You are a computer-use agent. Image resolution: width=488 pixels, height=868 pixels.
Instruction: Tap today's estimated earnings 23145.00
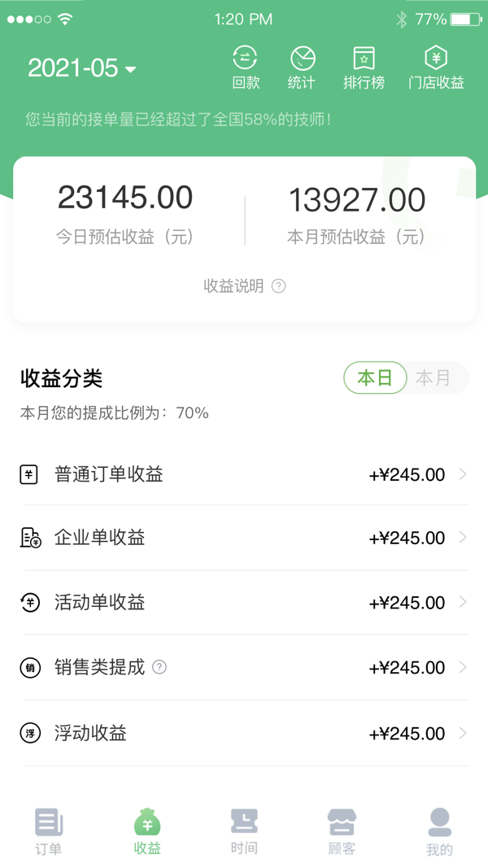coord(125,198)
